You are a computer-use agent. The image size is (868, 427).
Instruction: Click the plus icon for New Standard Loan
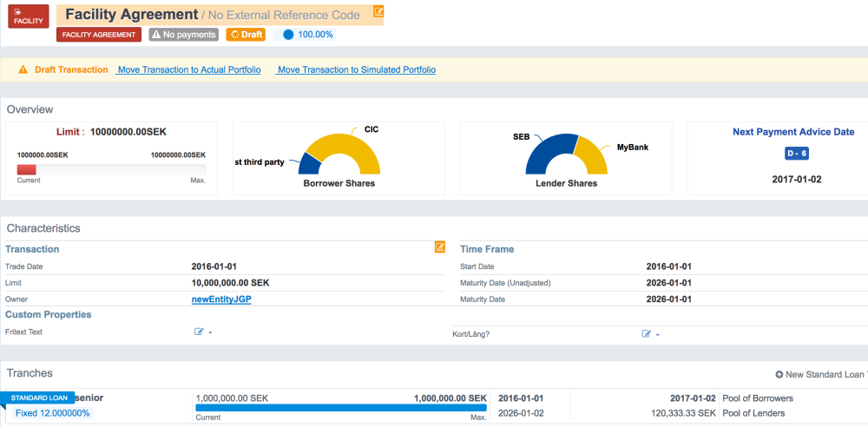click(779, 375)
